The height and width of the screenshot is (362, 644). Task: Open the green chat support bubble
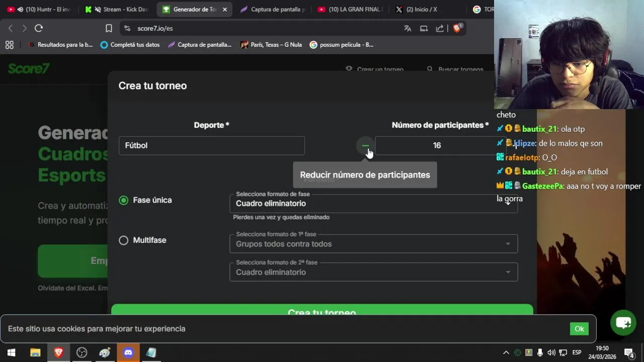[623, 323]
